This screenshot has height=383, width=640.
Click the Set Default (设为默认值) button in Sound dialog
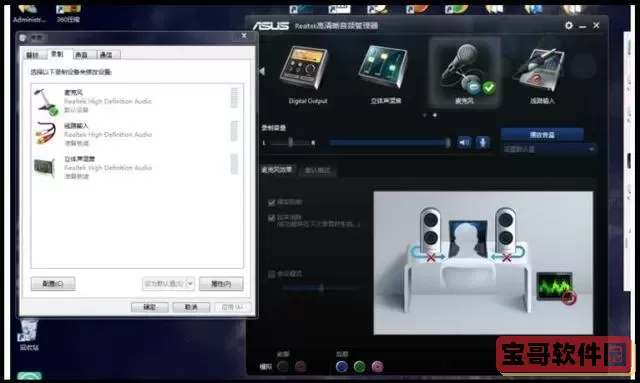coord(164,283)
